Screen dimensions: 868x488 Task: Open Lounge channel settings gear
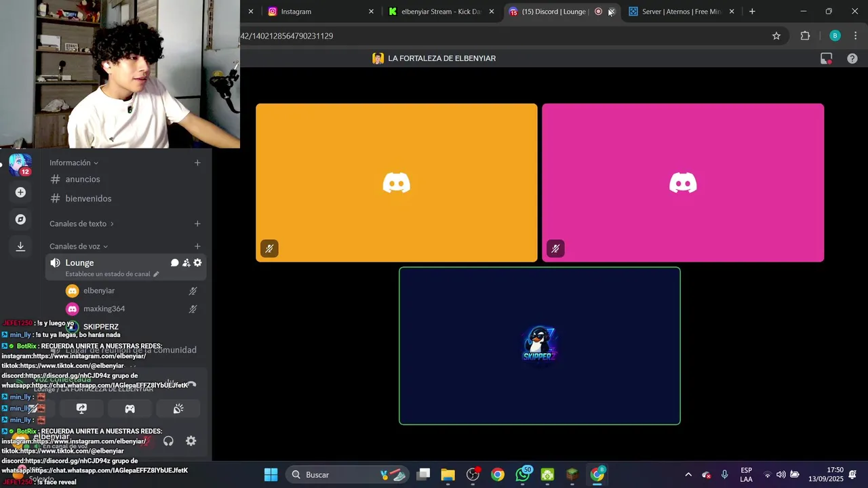pyautogui.click(x=197, y=263)
